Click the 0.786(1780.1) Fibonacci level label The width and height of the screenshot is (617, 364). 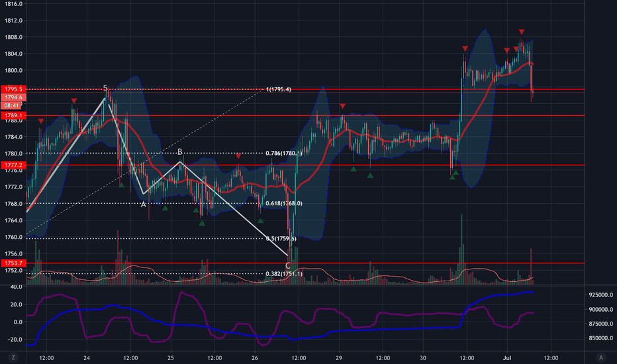(x=284, y=153)
